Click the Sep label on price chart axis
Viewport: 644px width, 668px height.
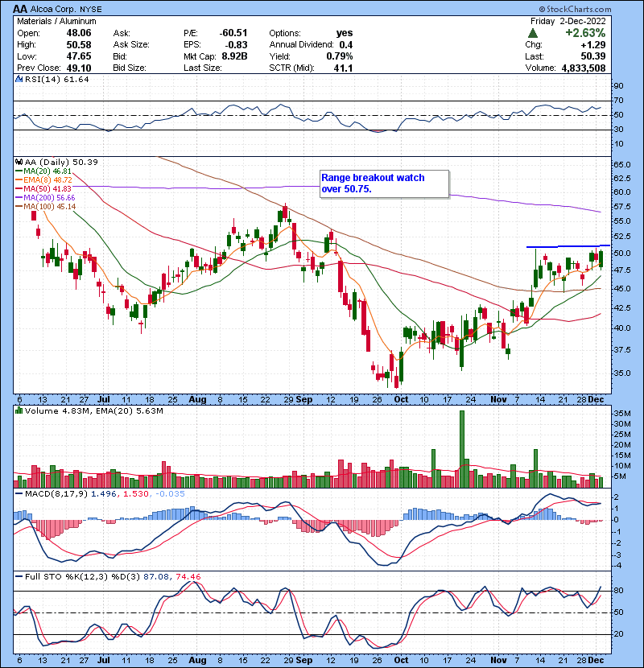(303, 400)
